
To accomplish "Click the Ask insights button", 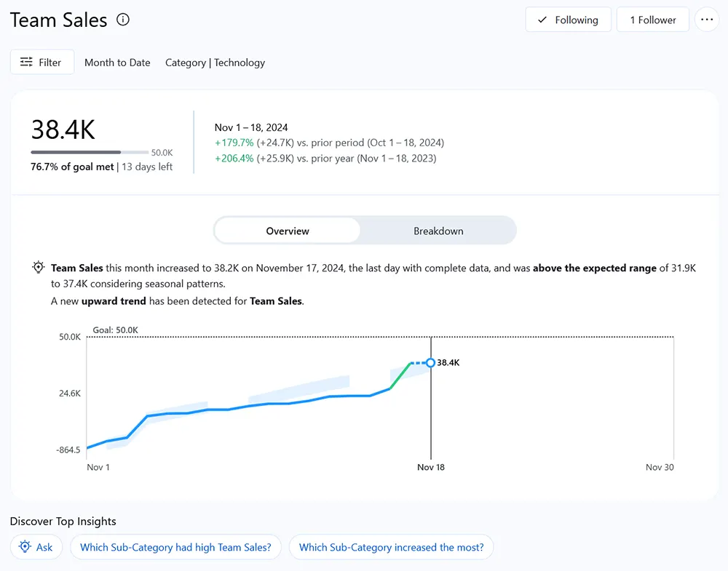I will click(x=36, y=547).
